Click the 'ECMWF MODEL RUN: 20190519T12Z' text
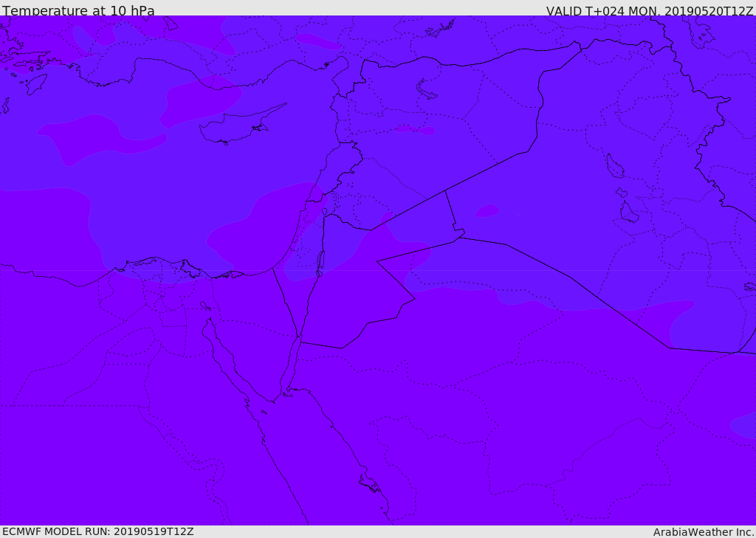756x538 pixels. (98, 531)
